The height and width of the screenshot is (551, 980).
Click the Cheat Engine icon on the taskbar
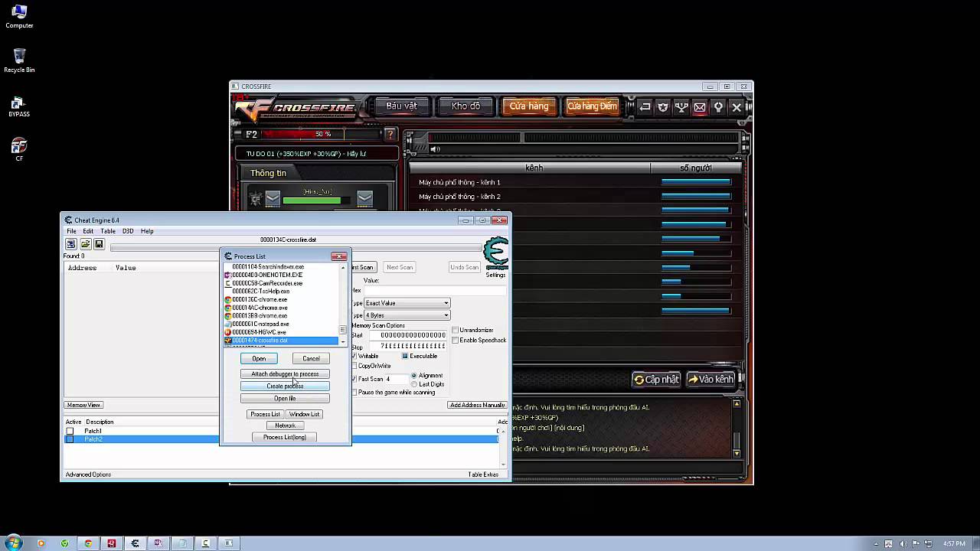click(x=135, y=543)
